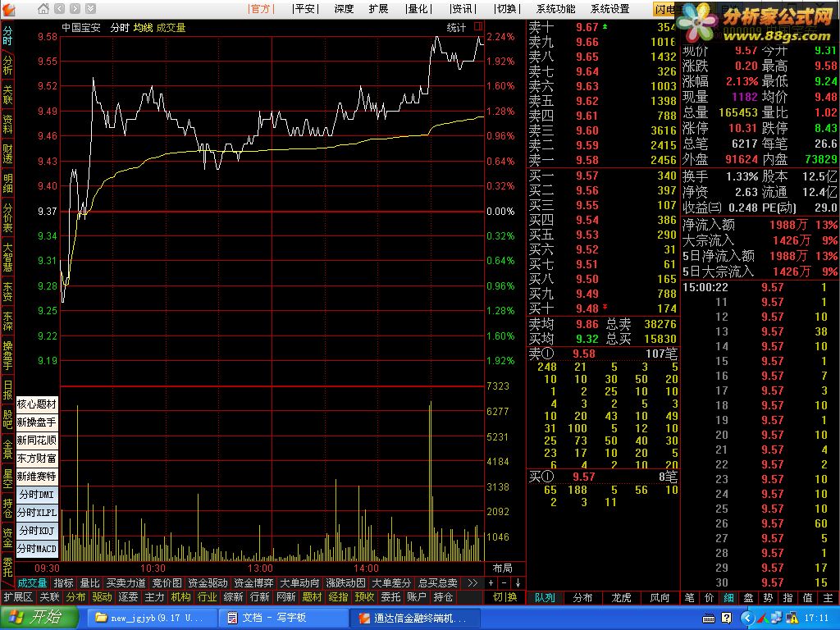Open the 文档 - 写字板 taskbar window
Image resolution: width=840 pixels, height=630 pixels.
point(283,618)
